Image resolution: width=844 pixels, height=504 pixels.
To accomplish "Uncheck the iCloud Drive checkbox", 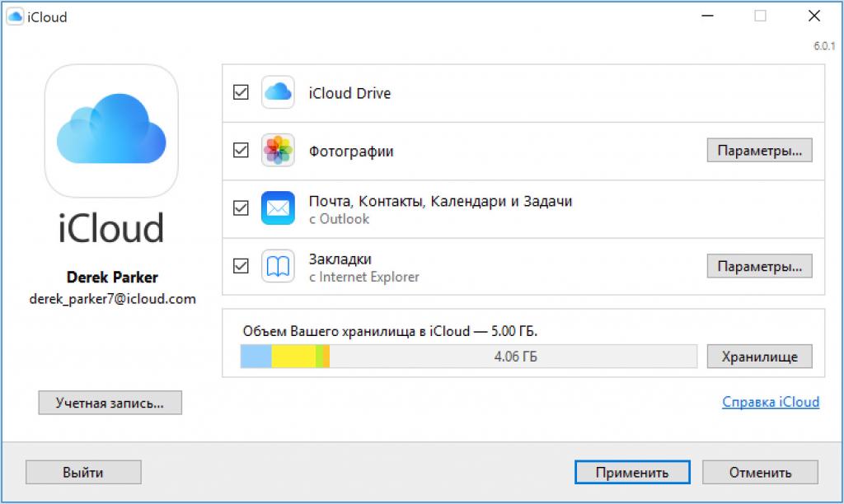I will tap(241, 93).
